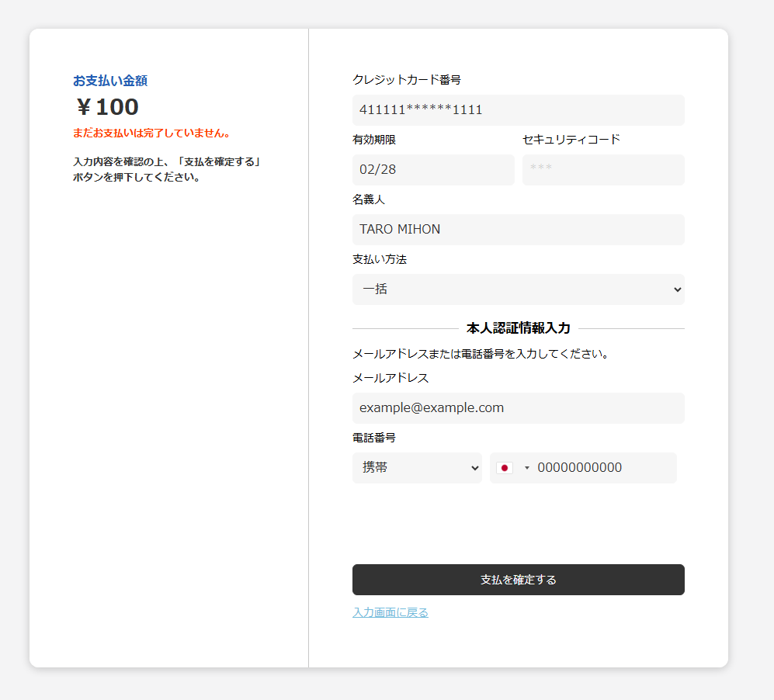Screen dimensions: 774x700
Task: Open the 支払い方法 dropdown showing 一括
Action: 518,289
